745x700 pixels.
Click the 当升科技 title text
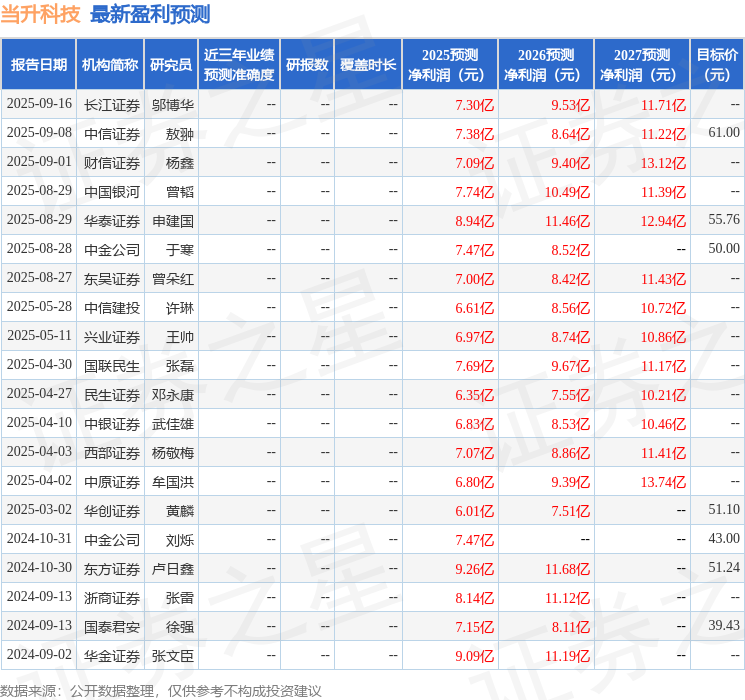(x=40, y=14)
